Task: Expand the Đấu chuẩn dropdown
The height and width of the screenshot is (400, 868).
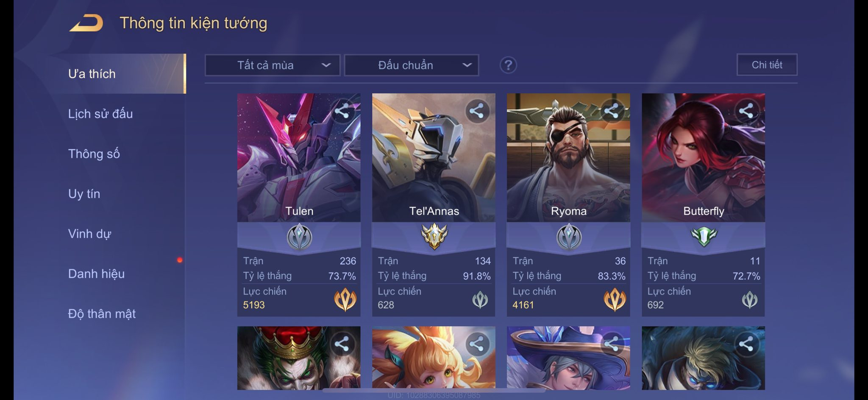Action: [x=412, y=65]
